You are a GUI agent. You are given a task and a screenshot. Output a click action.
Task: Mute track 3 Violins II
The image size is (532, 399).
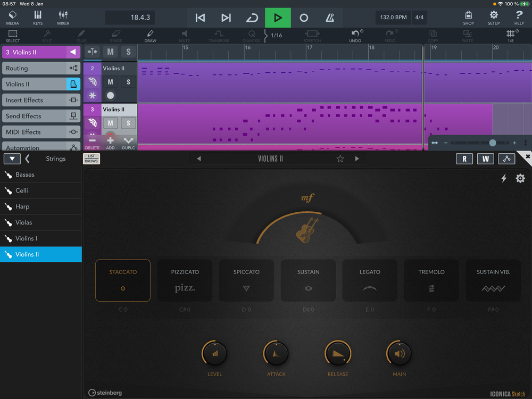pos(110,123)
